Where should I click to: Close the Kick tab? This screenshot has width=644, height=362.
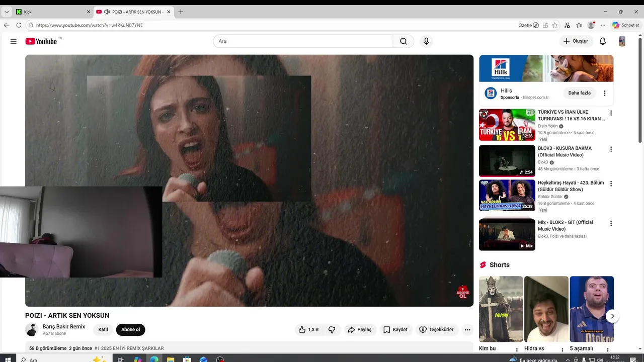point(89,12)
